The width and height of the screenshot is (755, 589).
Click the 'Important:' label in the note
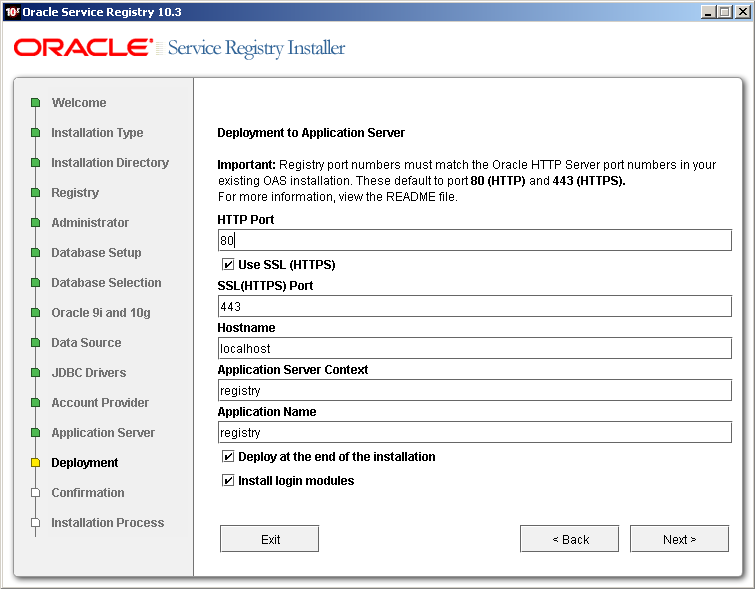[x=247, y=165]
